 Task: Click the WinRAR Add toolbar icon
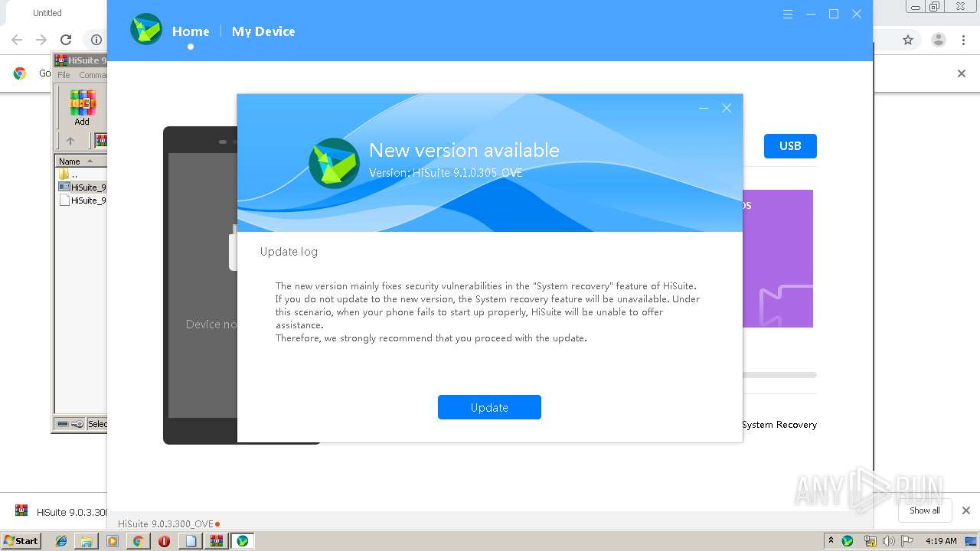(82, 108)
